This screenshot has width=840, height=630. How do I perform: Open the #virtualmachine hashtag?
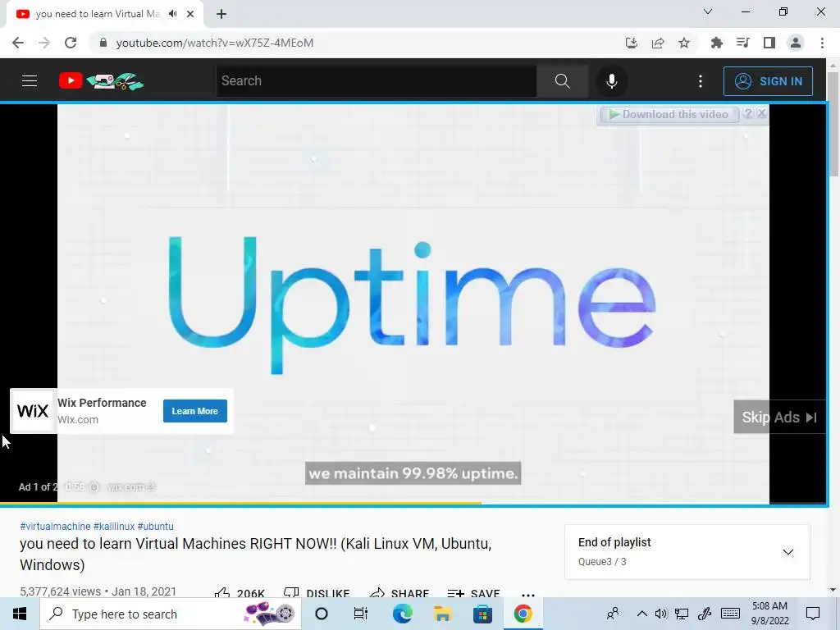click(55, 526)
